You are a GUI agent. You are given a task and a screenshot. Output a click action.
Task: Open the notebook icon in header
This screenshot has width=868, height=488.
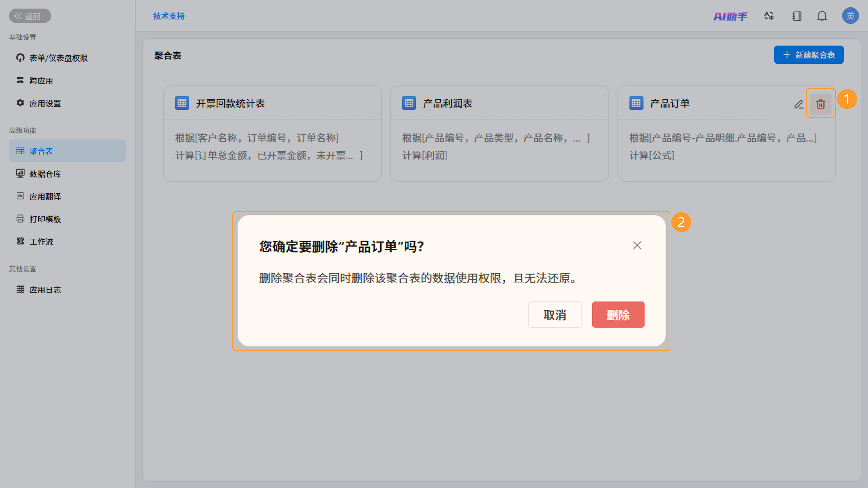tap(797, 16)
